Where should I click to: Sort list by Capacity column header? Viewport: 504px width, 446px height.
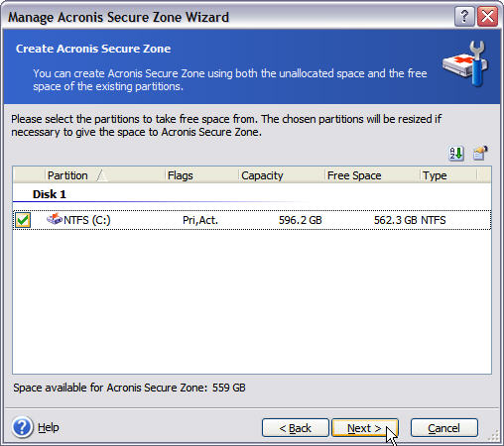point(282,175)
